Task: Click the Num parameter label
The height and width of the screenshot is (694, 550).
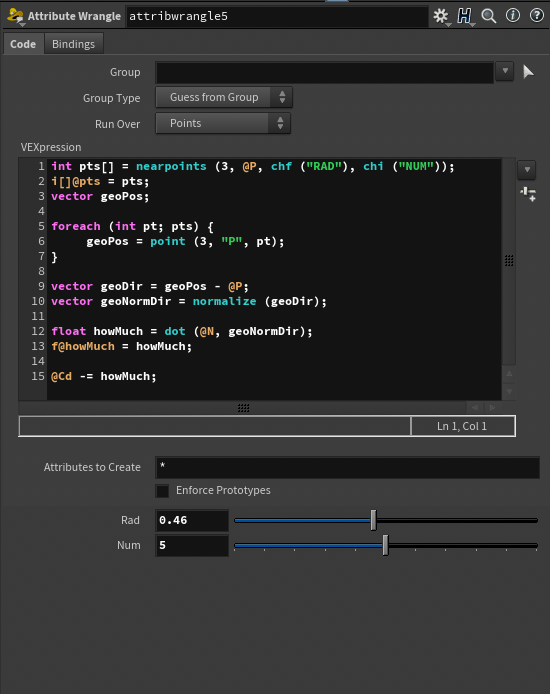Action: point(129,545)
